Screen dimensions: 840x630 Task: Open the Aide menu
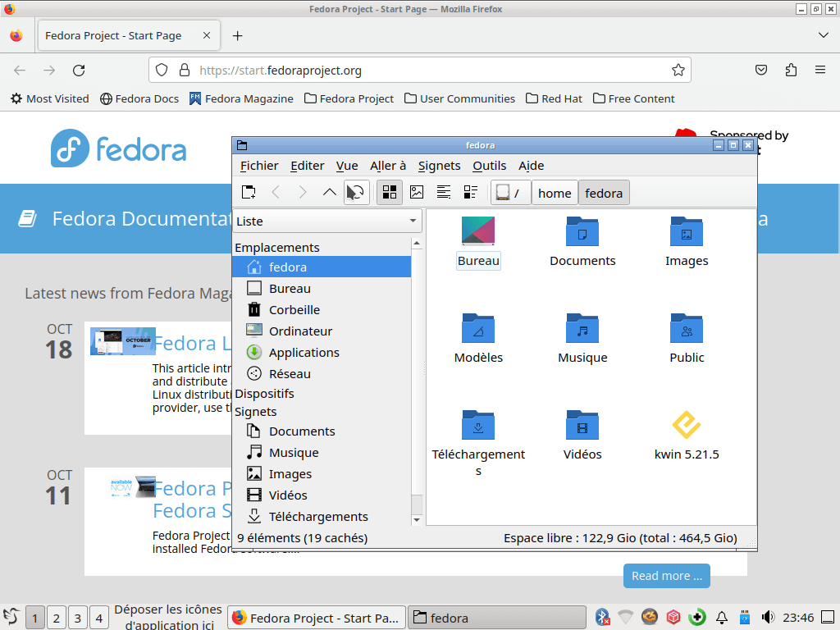tap(531, 166)
